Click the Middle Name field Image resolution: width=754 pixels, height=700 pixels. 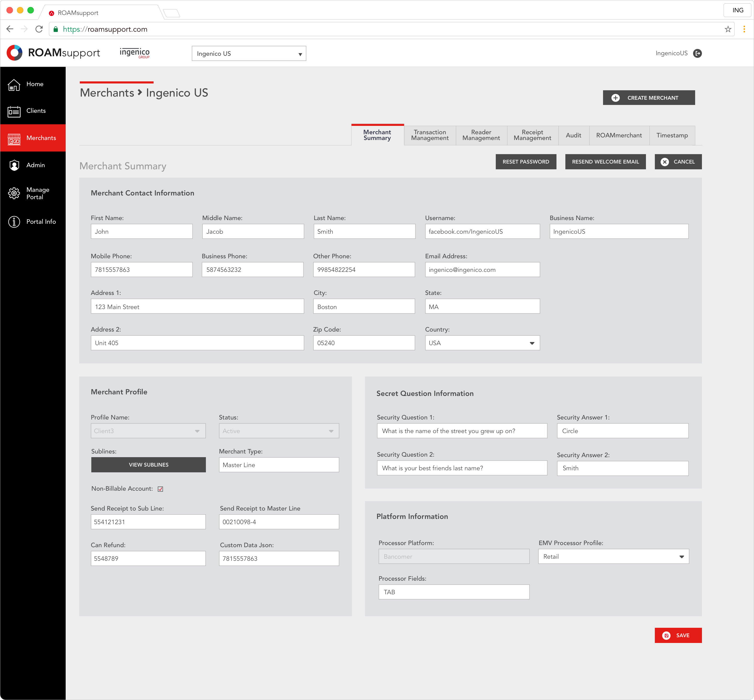point(253,231)
